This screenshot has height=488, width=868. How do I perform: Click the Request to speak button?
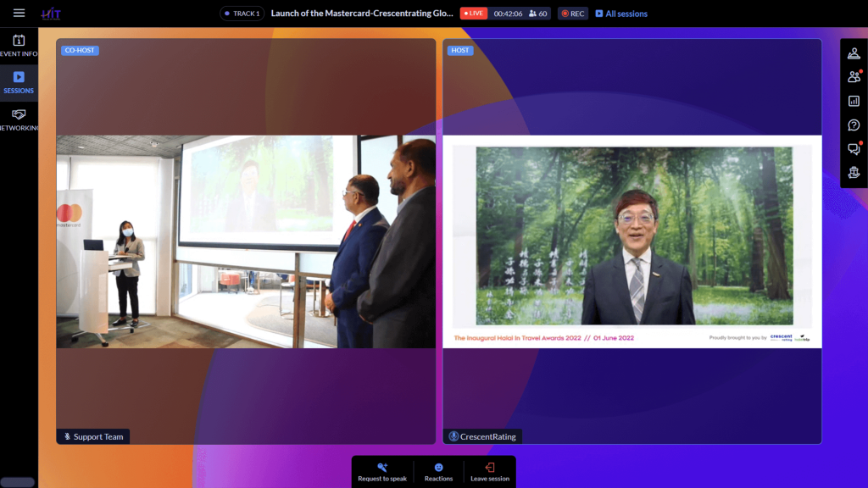pos(382,472)
